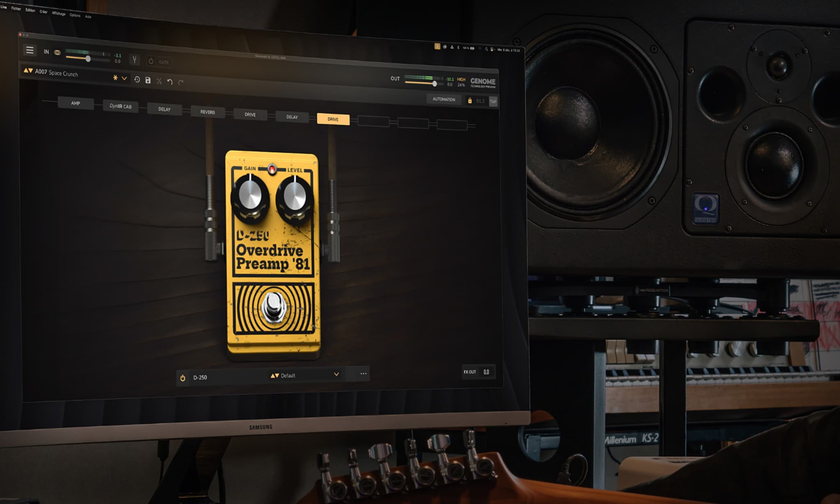Screen dimensions: 840x504
Task: Open the AUTOMATION panel
Action: pos(444,99)
